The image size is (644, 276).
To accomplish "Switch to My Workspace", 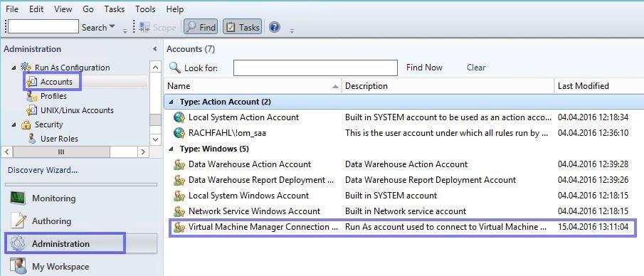I will 60,267.
